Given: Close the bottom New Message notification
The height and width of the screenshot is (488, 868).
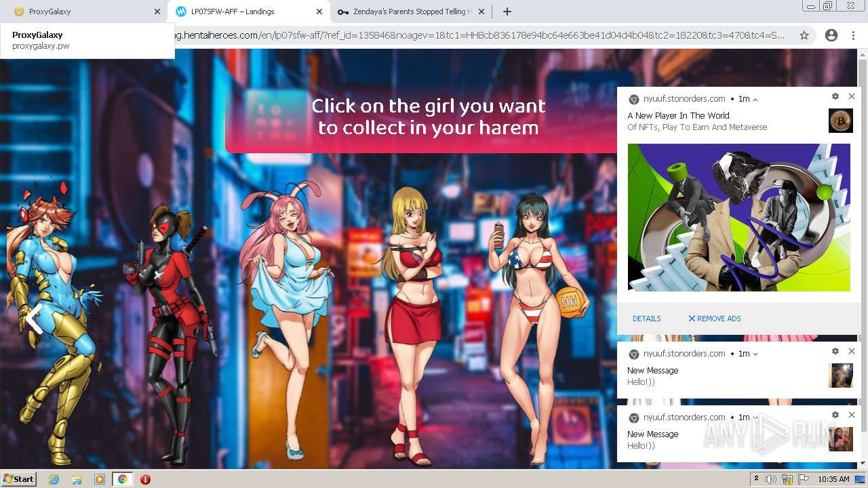Looking at the screenshot, I should (x=852, y=415).
